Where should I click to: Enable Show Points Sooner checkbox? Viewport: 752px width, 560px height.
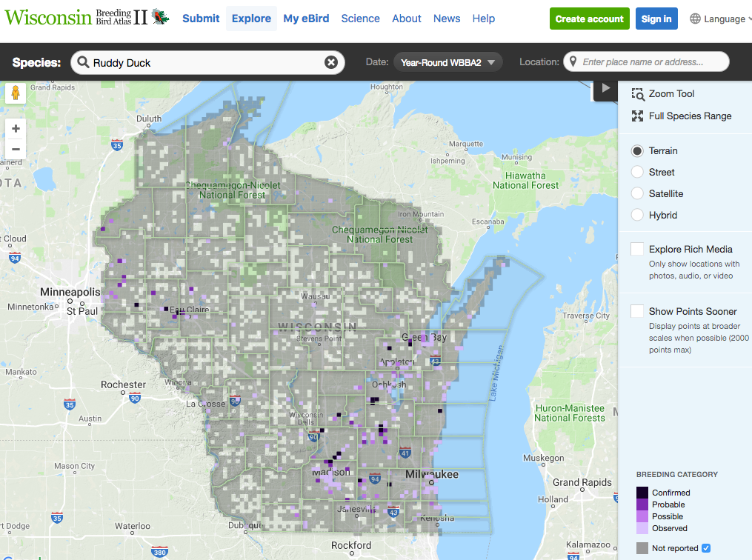click(637, 311)
